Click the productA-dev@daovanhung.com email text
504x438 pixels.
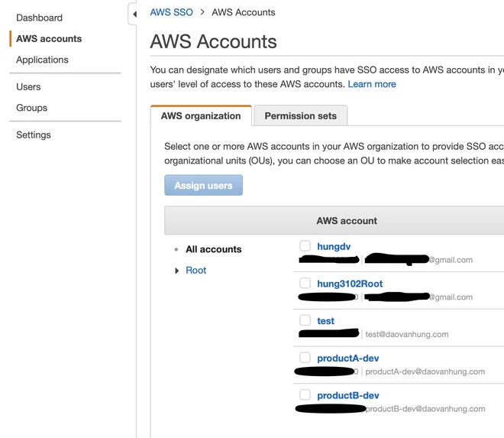tap(425, 371)
